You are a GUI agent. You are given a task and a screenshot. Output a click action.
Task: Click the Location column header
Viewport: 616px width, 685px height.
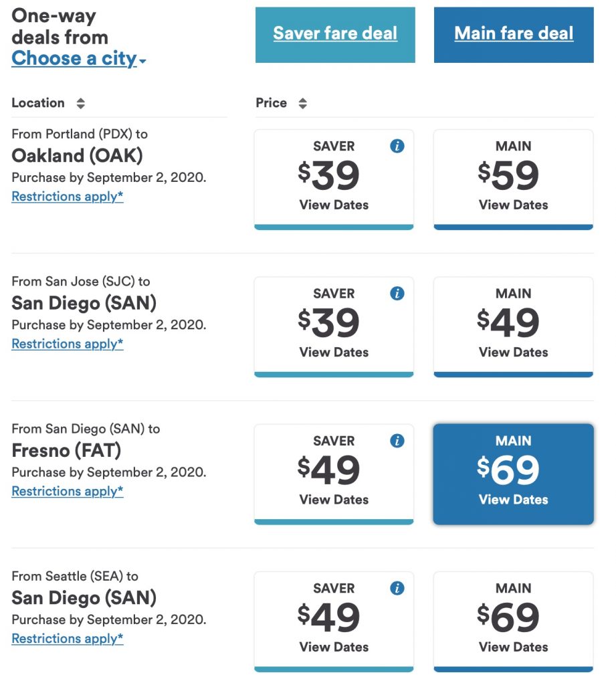coord(38,103)
